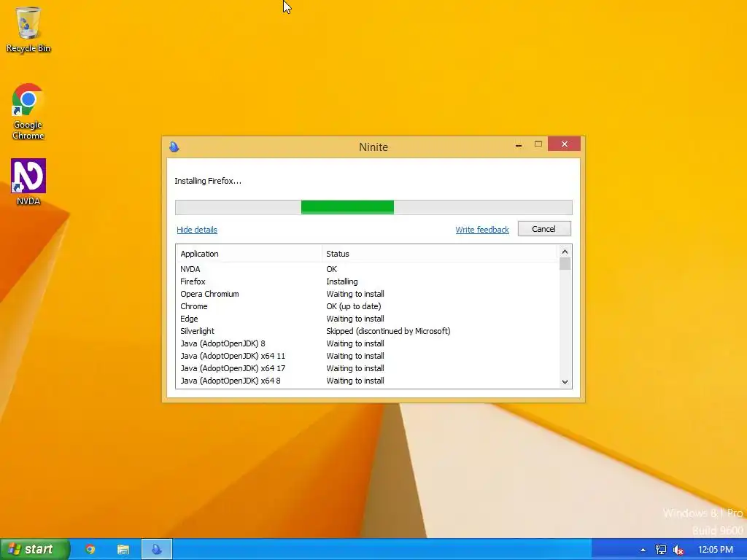Open File Explorer from the taskbar
The height and width of the screenshot is (560, 747).
pyautogui.click(x=123, y=549)
